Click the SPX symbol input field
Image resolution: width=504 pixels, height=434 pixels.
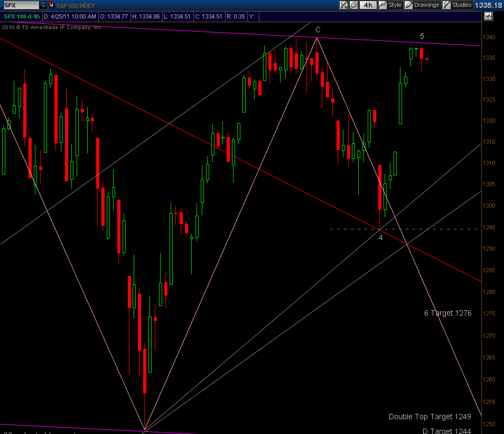pos(20,5)
